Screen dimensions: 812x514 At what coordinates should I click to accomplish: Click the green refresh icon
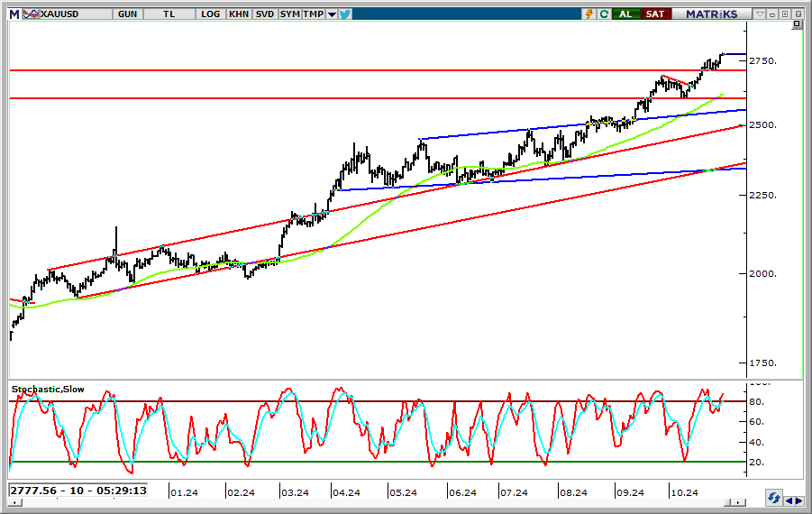coord(603,14)
